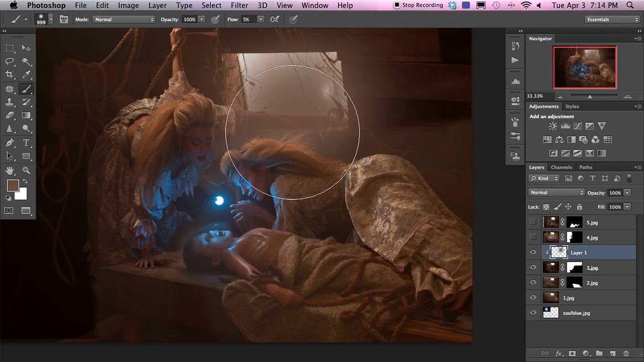Click Stop Recording in the menu bar

418,5
